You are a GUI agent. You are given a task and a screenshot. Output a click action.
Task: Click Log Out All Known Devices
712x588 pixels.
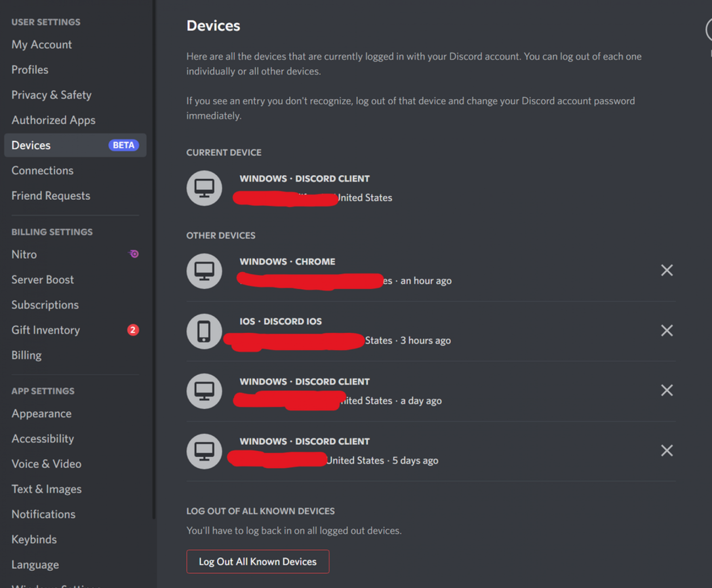258,561
